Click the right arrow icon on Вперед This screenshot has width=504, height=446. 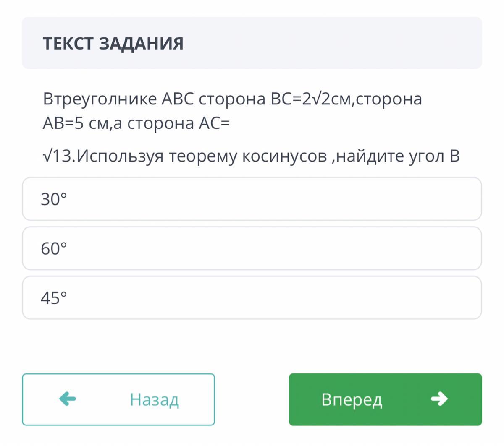(439, 399)
